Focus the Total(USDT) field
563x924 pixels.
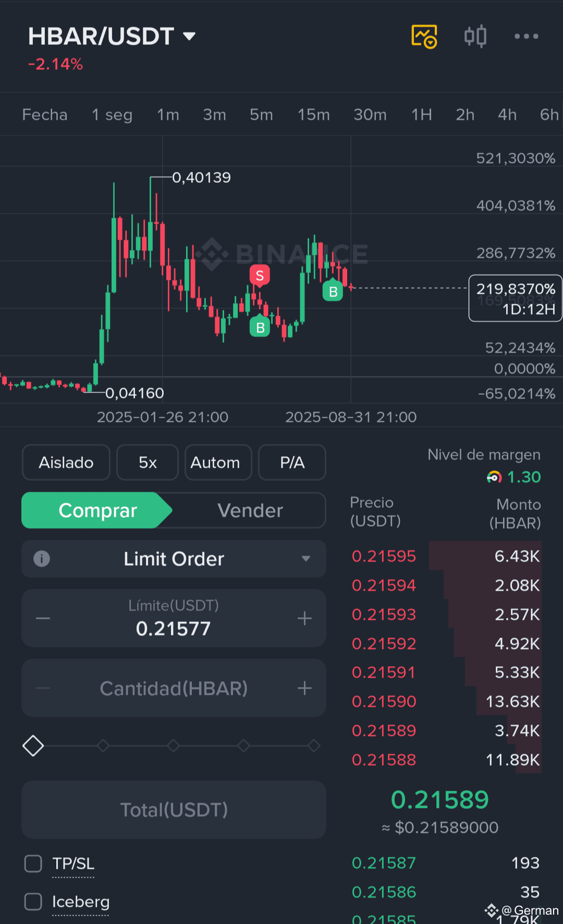[x=174, y=809]
